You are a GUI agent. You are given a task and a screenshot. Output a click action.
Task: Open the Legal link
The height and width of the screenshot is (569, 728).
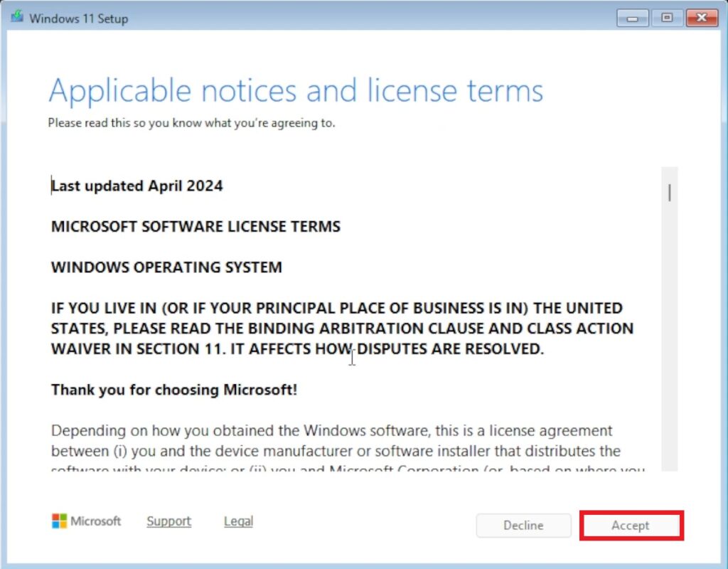coord(238,521)
